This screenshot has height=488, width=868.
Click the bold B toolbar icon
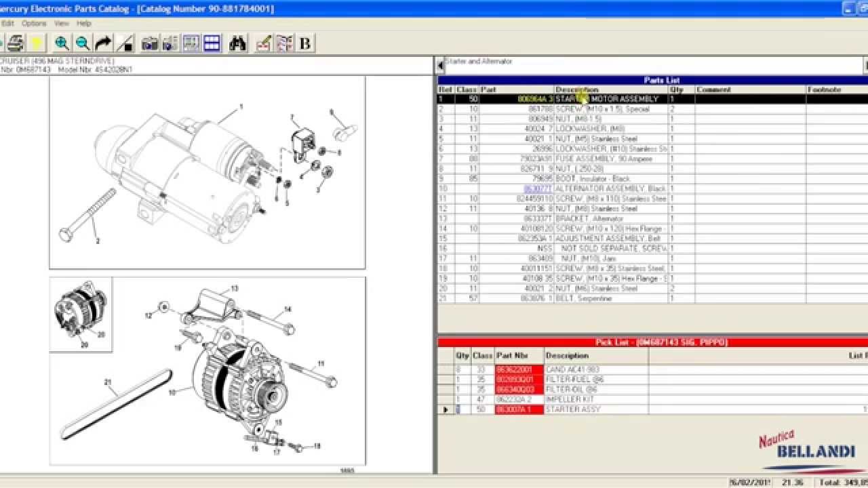click(x=305, y=43)
